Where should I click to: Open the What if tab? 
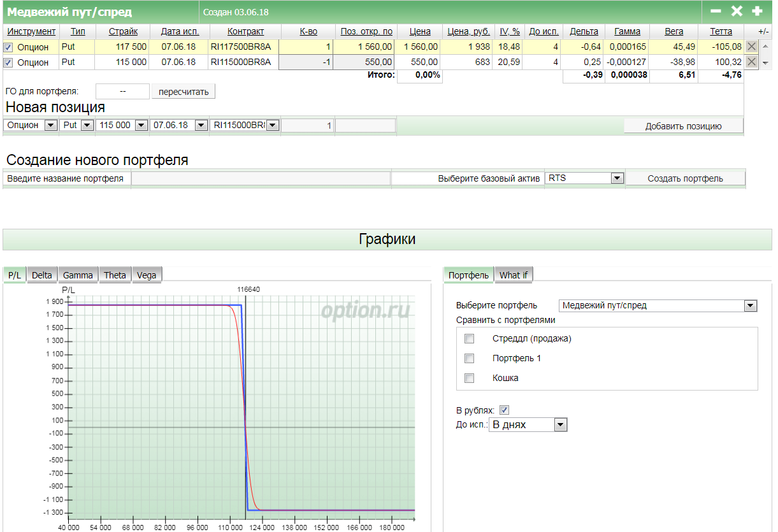[514, 275]
